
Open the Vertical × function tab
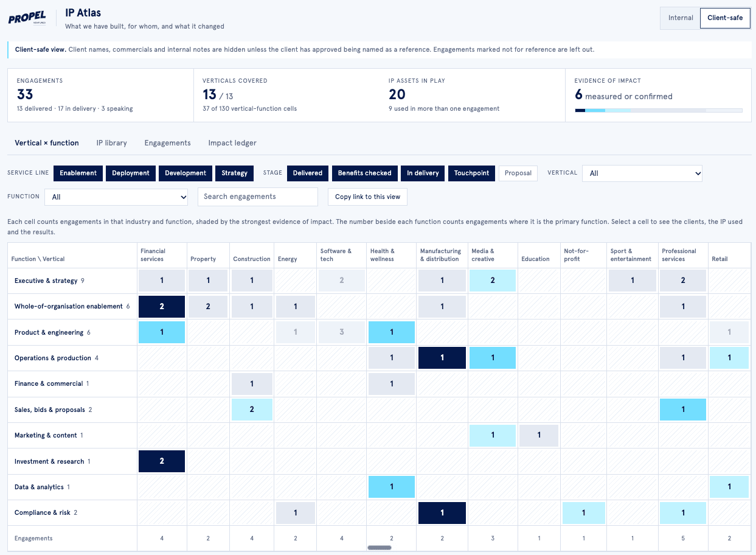(47, 143)
